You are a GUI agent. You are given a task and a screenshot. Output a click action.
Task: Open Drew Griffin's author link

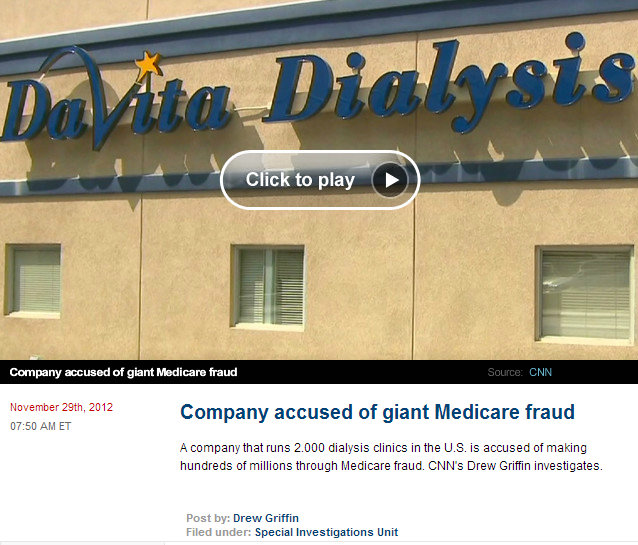click(x=266, y=518)
